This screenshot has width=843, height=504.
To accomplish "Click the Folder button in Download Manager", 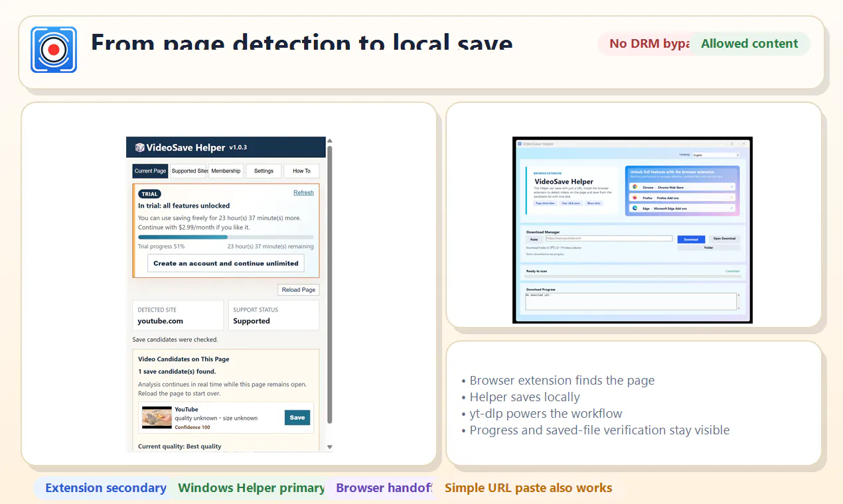I will (x=709, y=247).
